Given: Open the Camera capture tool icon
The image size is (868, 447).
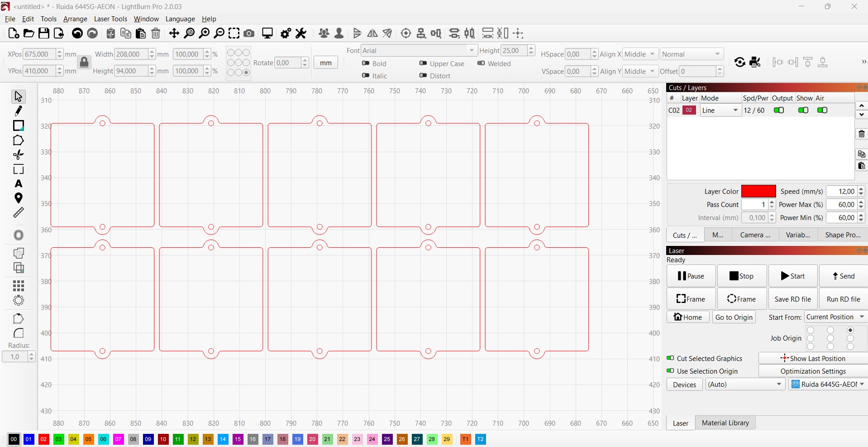Looking at the screenshot, I should coord(249,34).
